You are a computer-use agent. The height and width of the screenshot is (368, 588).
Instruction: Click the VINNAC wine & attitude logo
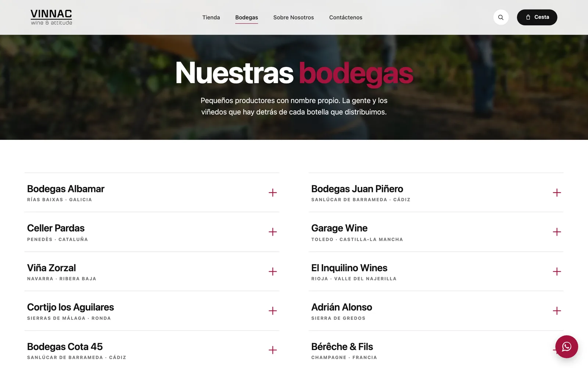coord(51,17)
